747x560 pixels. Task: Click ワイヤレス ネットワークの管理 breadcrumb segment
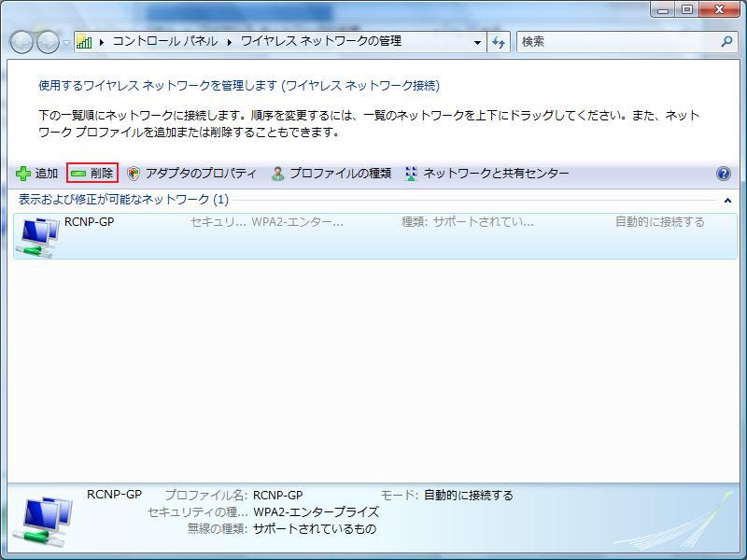(x=321, y=42)
